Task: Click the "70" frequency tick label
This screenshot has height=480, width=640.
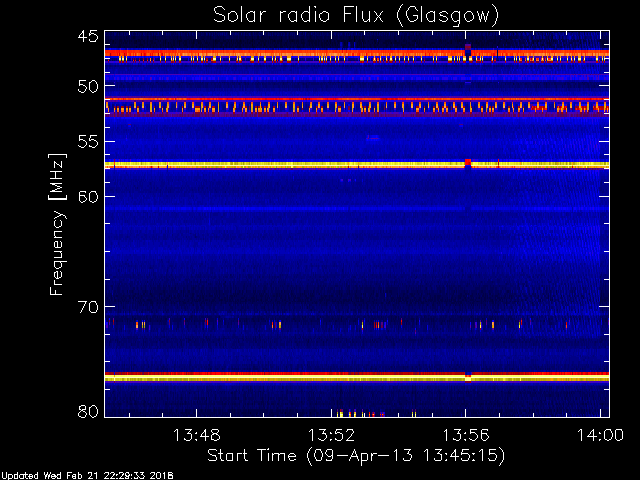Action: click(x=88, y=307)
